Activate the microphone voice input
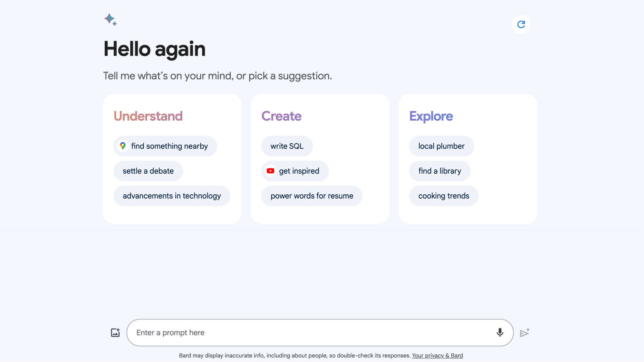 tap(500, 333)
